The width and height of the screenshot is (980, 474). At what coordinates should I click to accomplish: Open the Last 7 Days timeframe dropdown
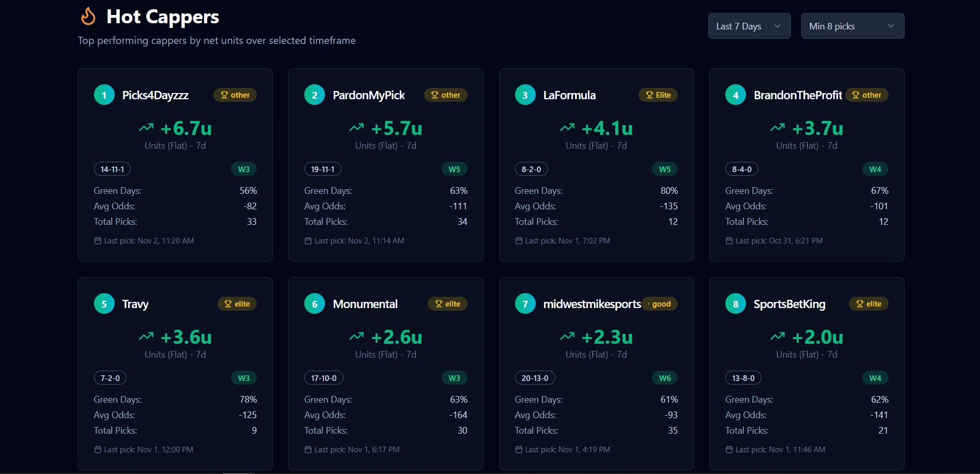coord(749,26)
